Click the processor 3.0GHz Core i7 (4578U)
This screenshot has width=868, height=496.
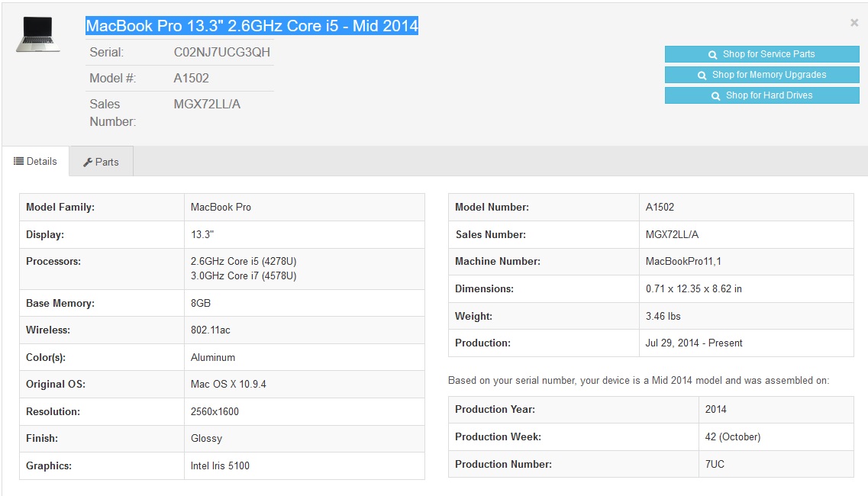(x=244, y=275)
